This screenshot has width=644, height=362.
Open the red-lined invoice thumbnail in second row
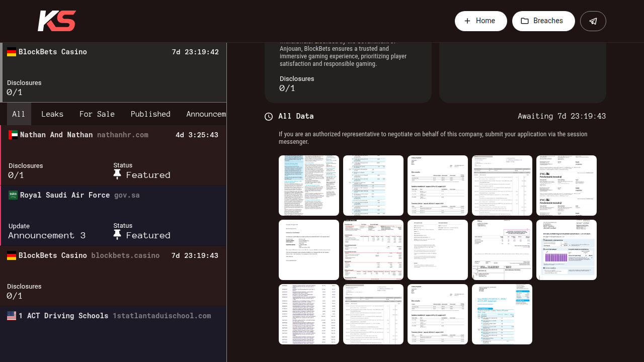[373, 250]
